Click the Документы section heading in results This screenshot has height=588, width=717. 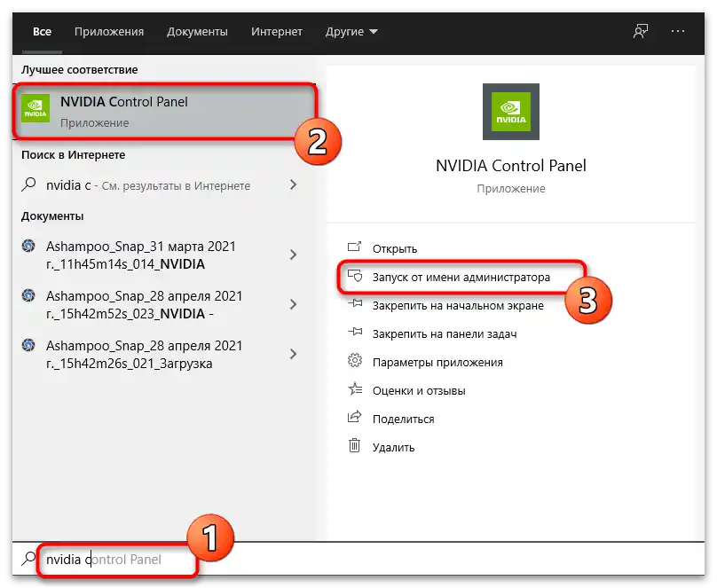pos(52,216)
